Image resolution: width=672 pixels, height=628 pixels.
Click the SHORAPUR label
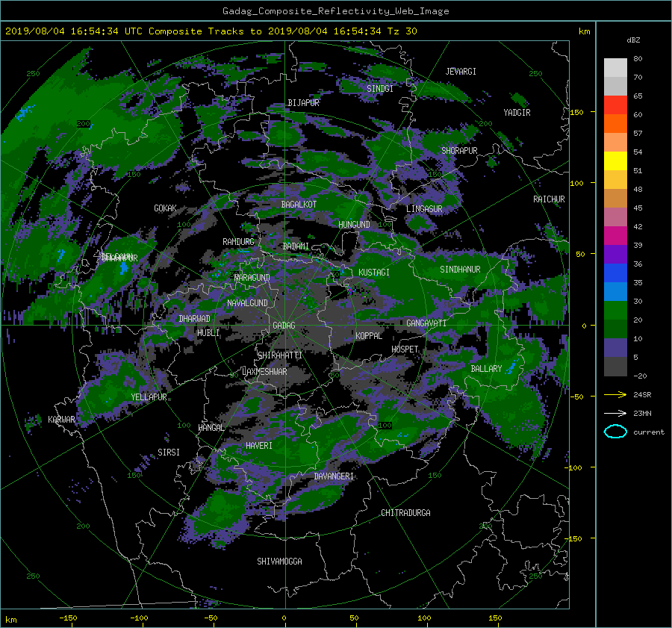(x=459, y=151)
